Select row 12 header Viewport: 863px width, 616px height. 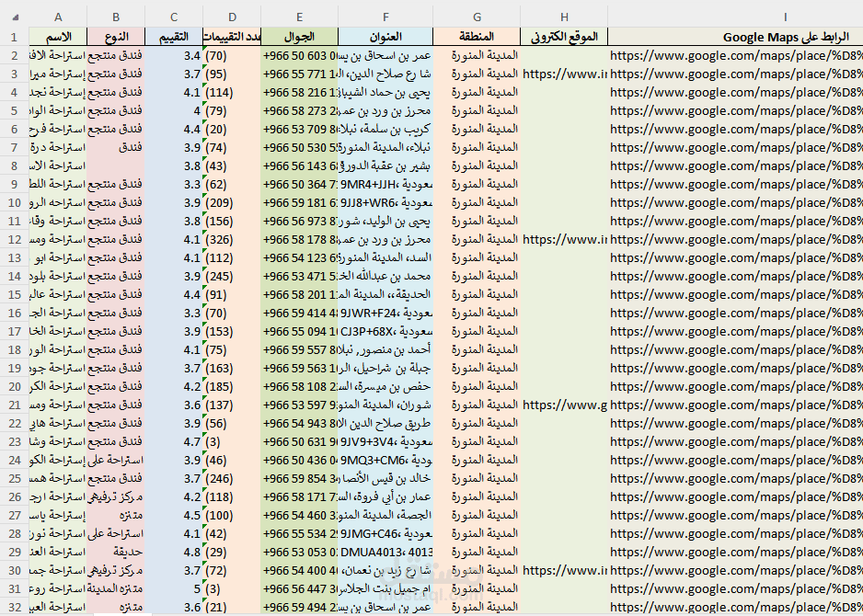(x=15, y=240)
